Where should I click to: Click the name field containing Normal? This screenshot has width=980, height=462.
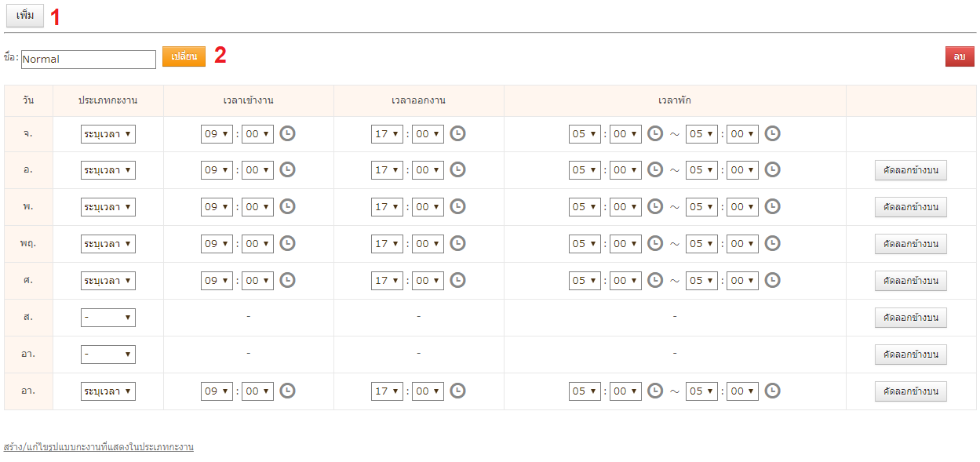pos(89,60)
